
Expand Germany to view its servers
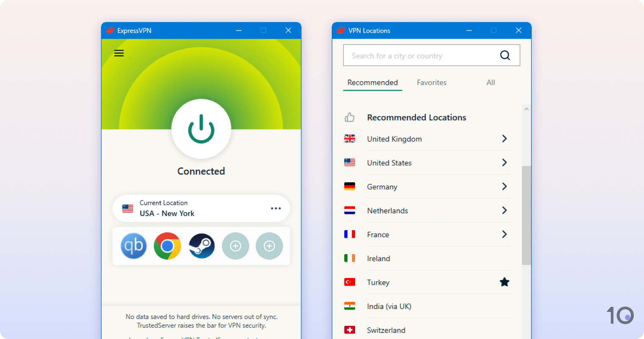[504, 186]
